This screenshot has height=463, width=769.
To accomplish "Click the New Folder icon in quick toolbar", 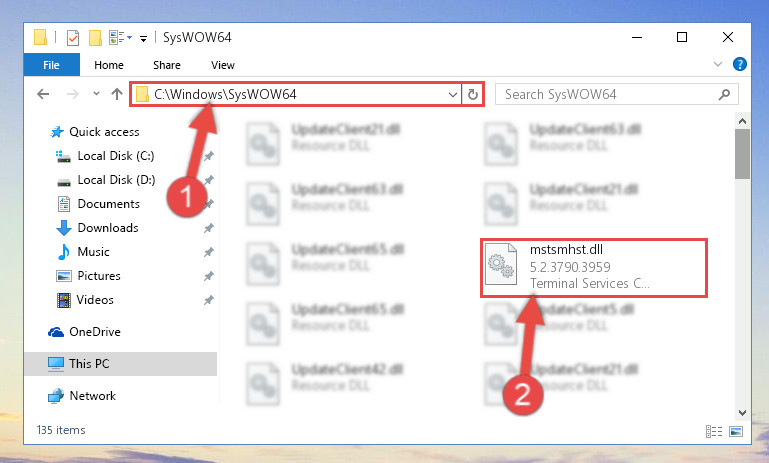I will [x=95, y=37].
